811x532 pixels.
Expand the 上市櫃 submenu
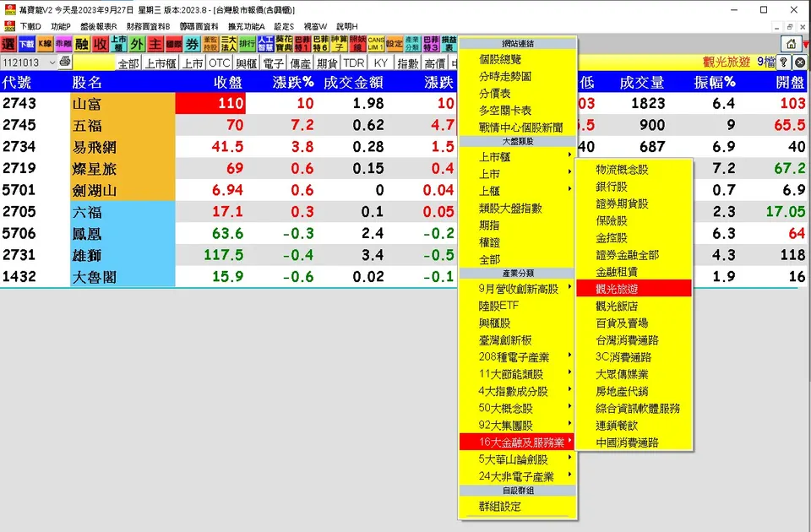pos(518,157)
